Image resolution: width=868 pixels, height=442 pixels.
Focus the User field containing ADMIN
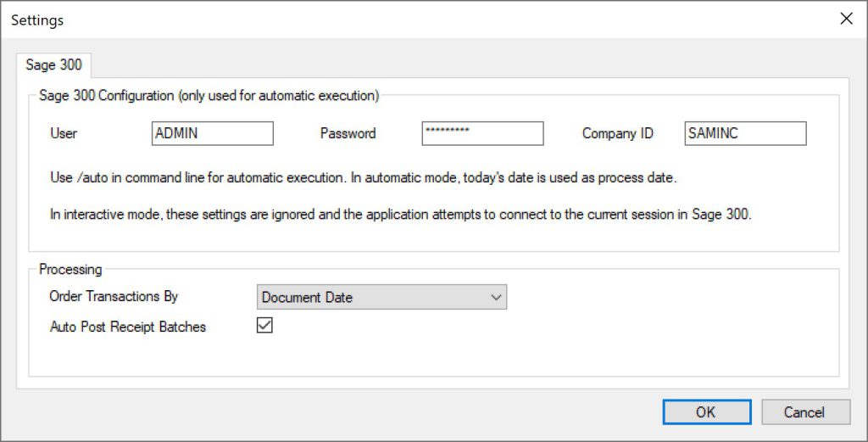[x=213, y=133]
